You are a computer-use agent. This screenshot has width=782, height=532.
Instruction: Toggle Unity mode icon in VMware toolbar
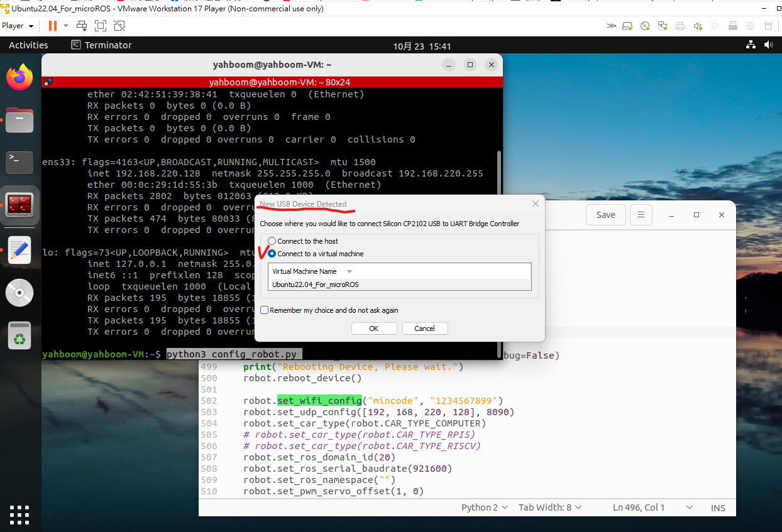point(119,26)
